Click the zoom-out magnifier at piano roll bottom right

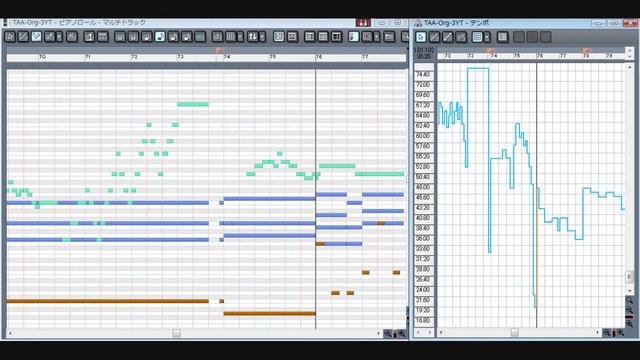(x=387, y=334)
